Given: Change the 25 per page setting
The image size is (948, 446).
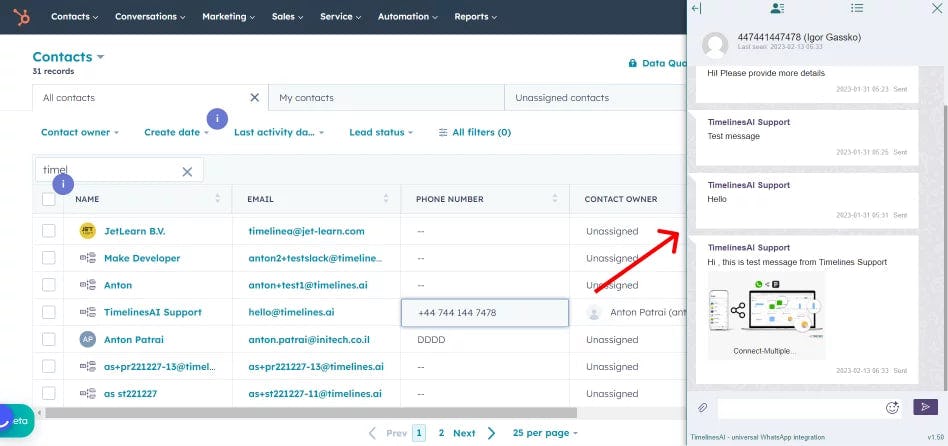Looking at the screenshot, I should click(545, 433).
